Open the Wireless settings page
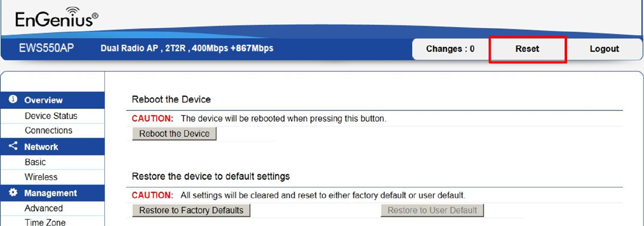The image size is (644, 226). pyautogui.click(x=41, y=177)
